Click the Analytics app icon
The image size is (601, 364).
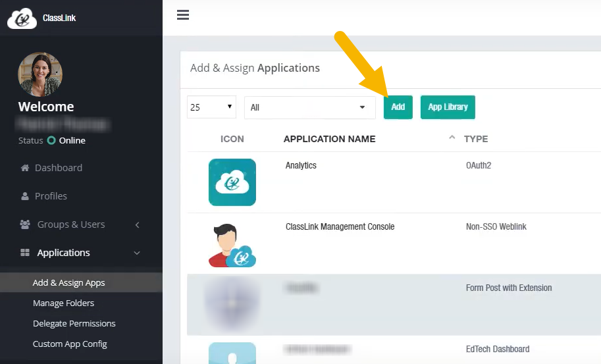click(232, 182)
